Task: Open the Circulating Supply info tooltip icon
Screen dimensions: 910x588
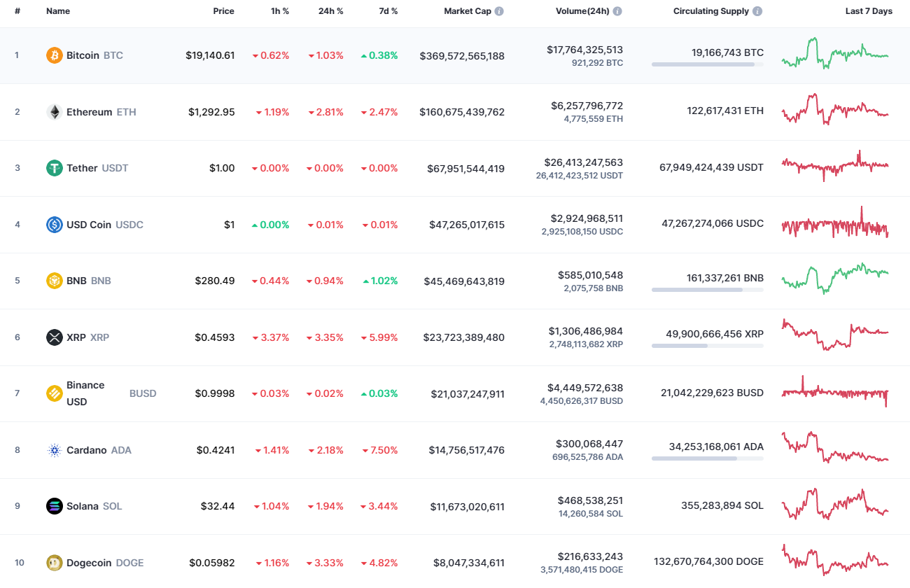Action: 758,10
